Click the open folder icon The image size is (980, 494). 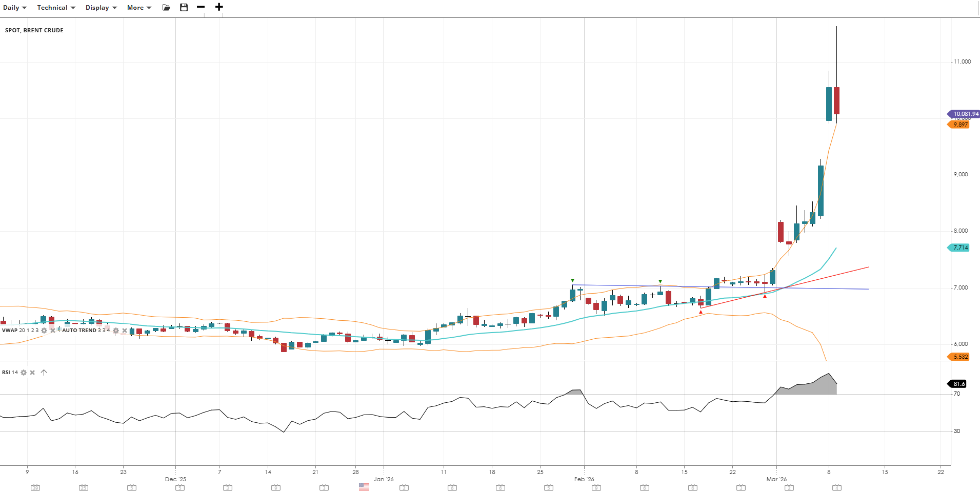166,8
